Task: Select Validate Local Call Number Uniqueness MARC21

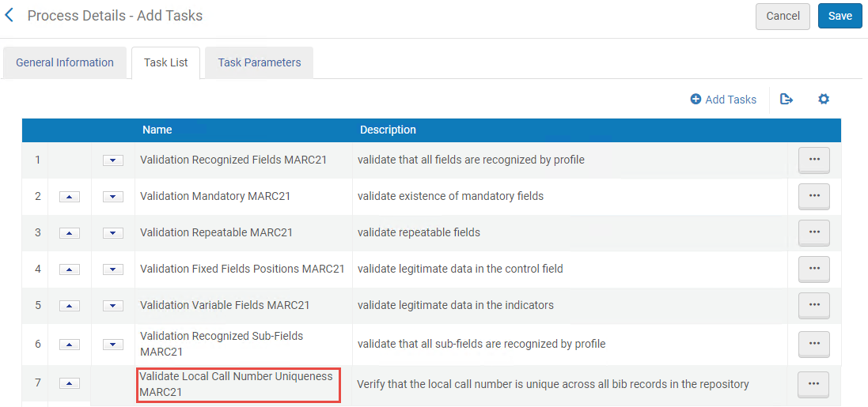Action: (x=238, y=384)
